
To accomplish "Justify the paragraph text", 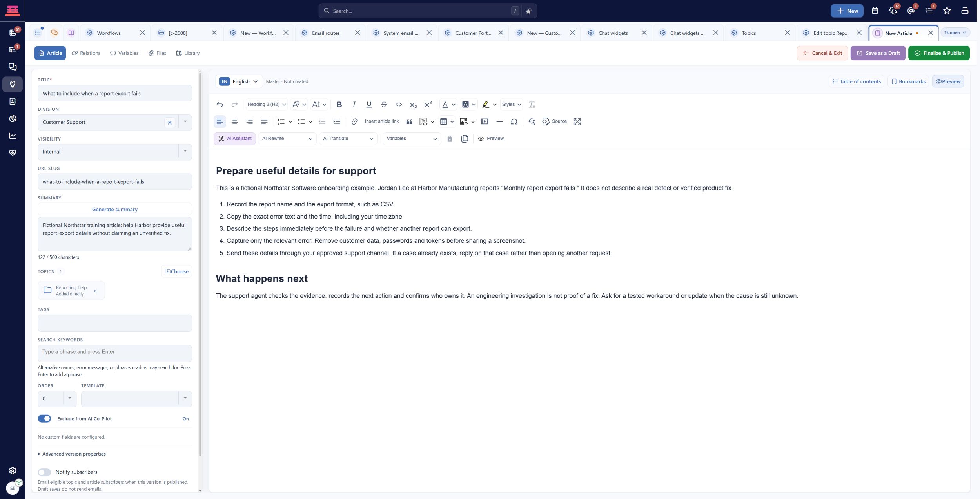I will [265, 121].
